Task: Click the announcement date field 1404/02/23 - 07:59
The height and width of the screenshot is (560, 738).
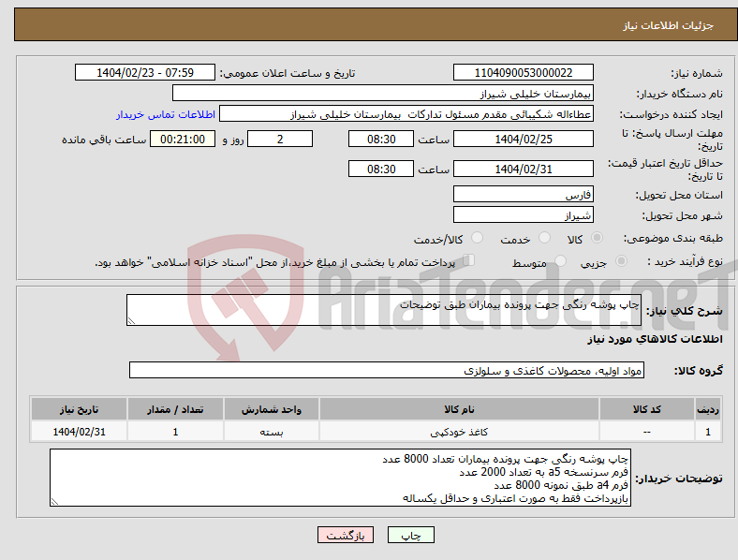Action: [x=145, y=72]
